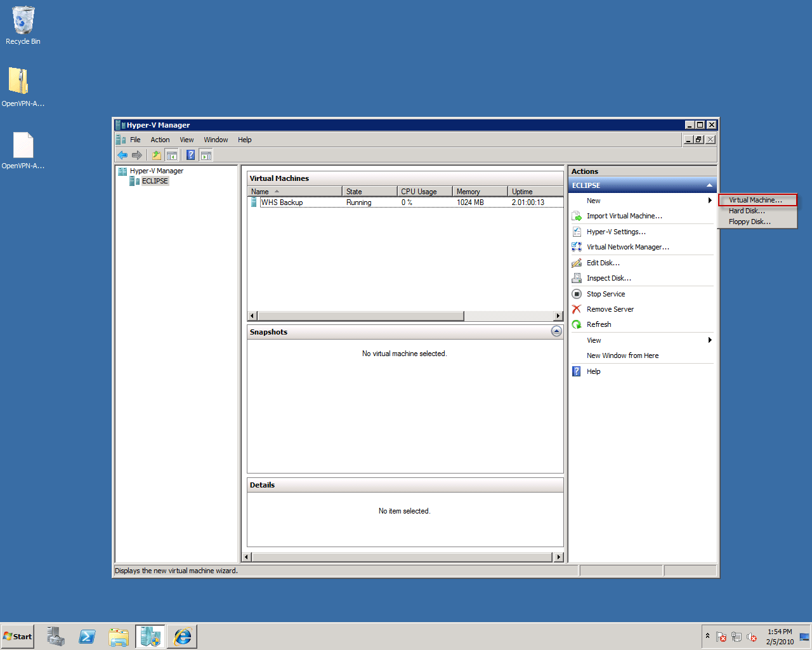Open Windows Explorer from the taskbar
812x650 pixels.
(119, 636)
